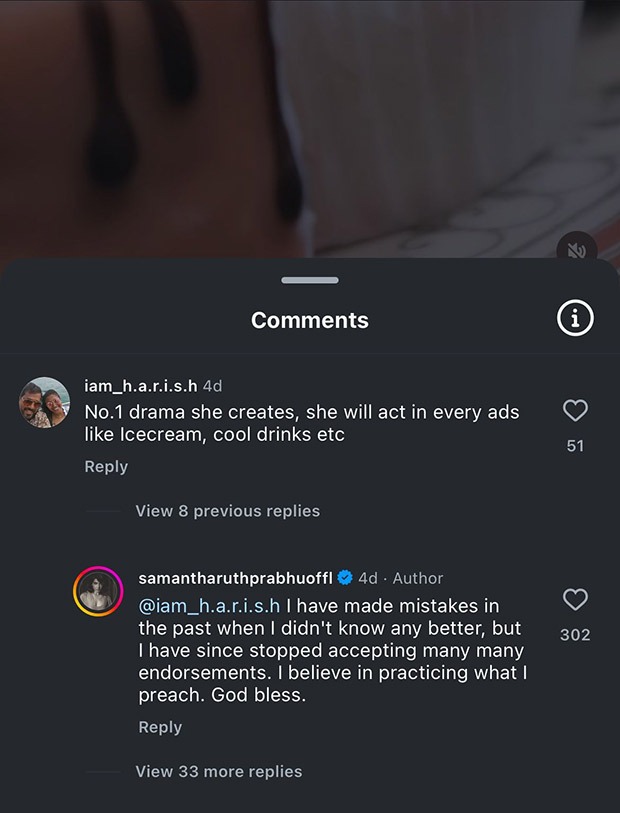Reply to samantharuthprabhuoffl's comment

160,727
